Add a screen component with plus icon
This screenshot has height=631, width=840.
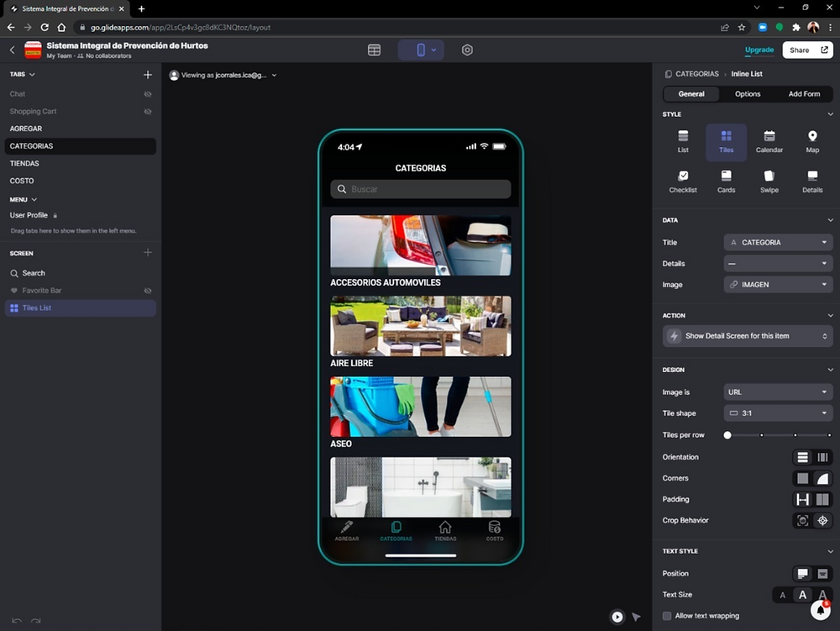tap(148, 252)
